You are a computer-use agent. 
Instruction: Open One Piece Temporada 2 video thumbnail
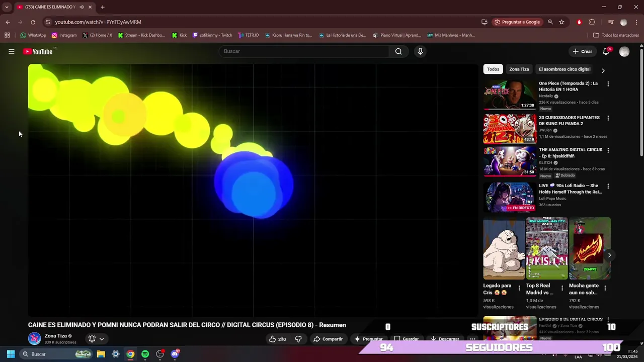(x=510, y=95)
